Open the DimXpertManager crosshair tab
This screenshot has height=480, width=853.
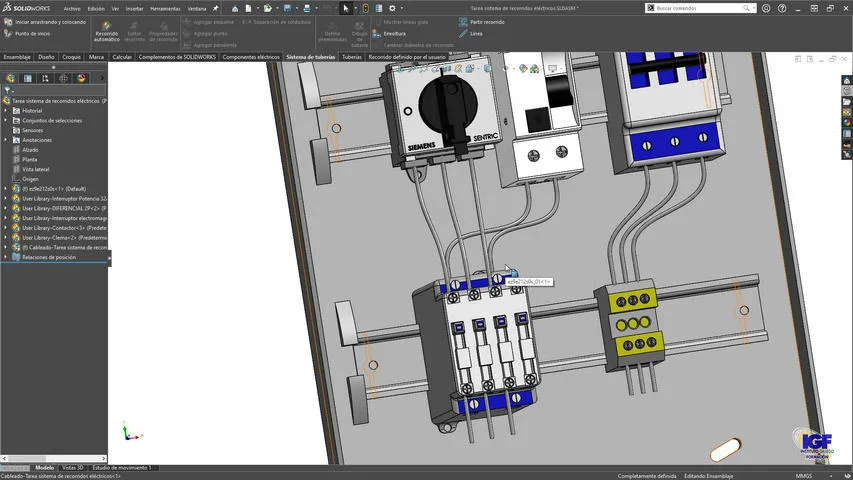tap(64, 78)
